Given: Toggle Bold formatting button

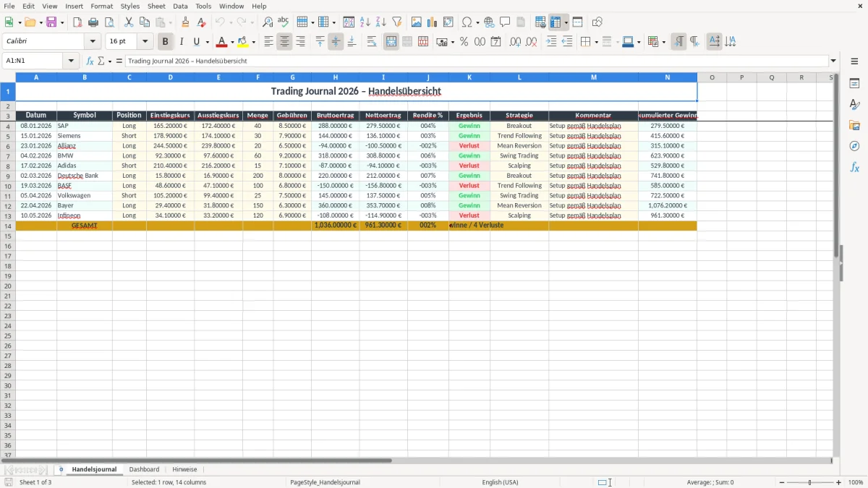Looking at the screenshot, I should [166, 42].
